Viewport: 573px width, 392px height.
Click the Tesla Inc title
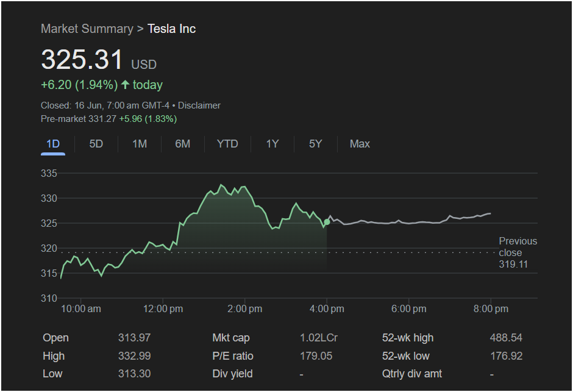pyautogui.click(x=171, y=29)
